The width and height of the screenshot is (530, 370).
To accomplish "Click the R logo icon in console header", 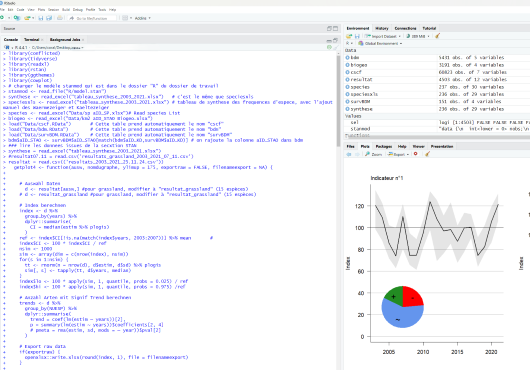I will tap(6, 48).
